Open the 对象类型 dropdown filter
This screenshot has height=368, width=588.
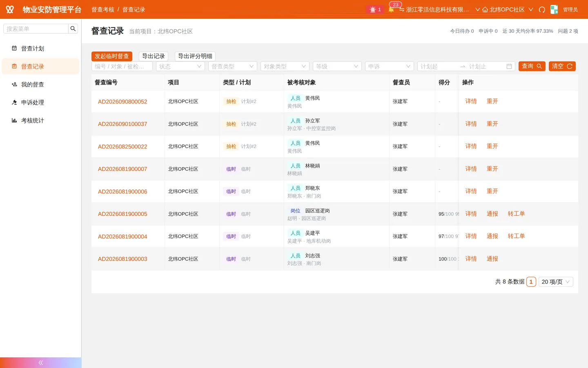[x=285, y=66]
